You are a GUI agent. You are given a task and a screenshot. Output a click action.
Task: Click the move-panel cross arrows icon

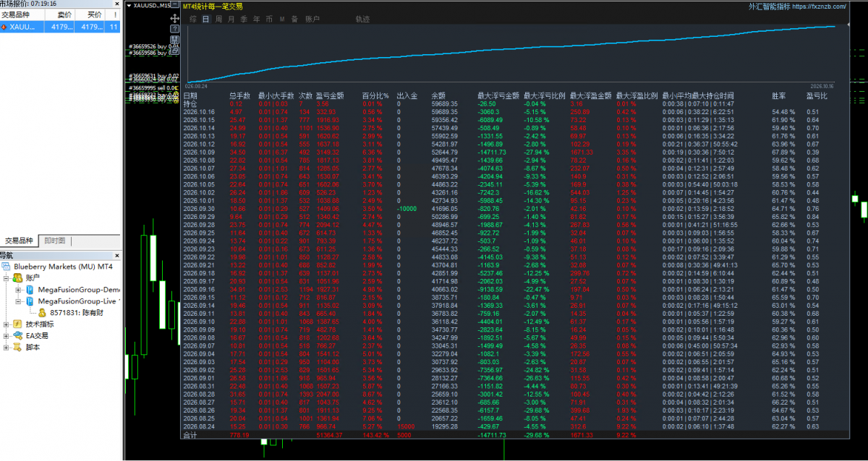tap(174, 17)
